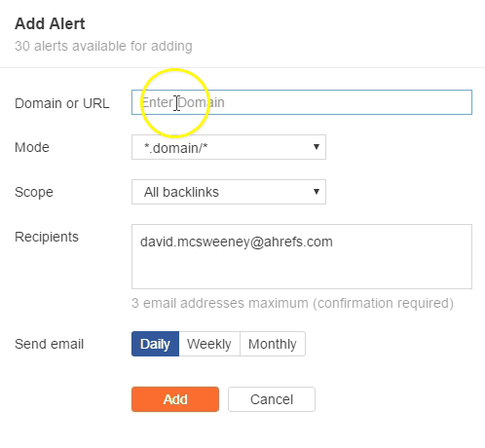Switch email frequency to Weekly
Screen dimensions: 485x448
tap(209, 344)
